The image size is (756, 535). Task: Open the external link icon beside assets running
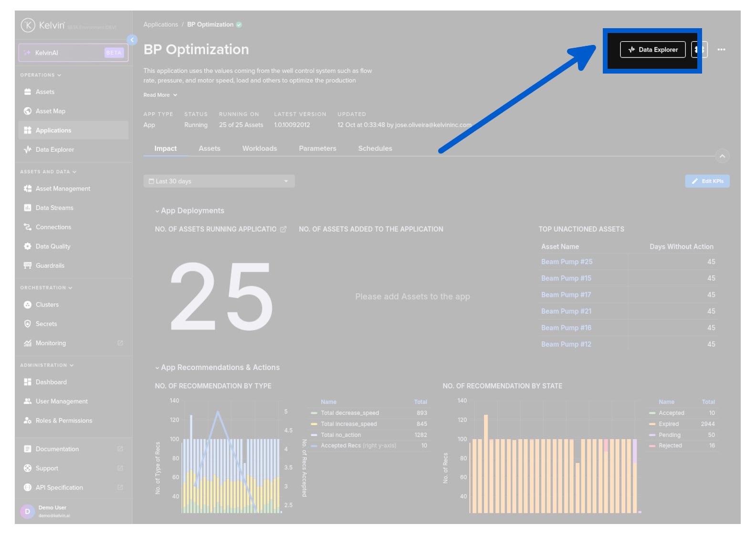pos(283,229)
